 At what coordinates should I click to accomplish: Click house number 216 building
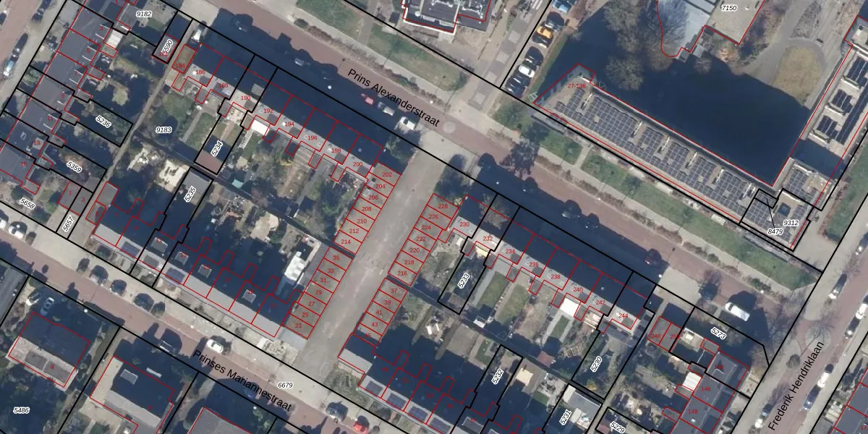[x=402, y=273]
